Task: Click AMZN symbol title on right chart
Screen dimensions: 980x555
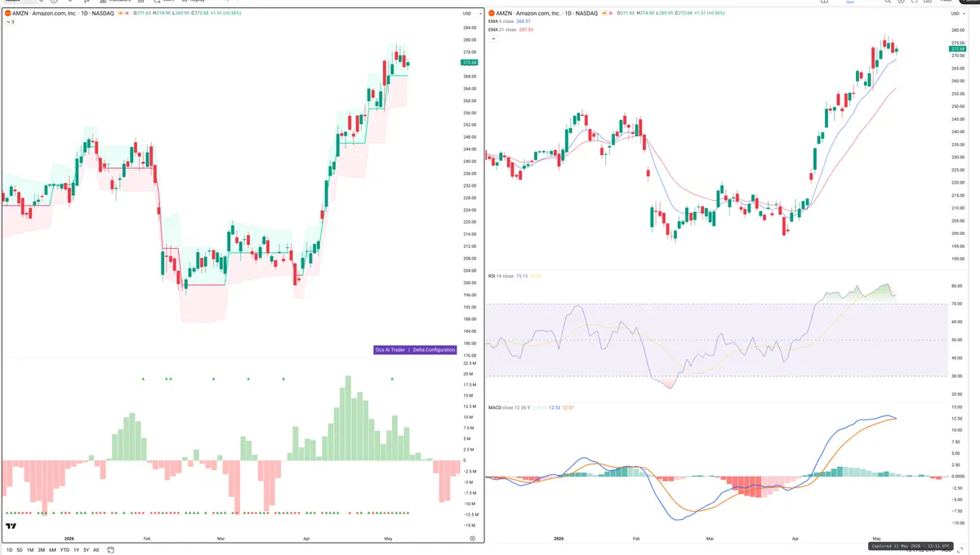Action: pos(547,14)
